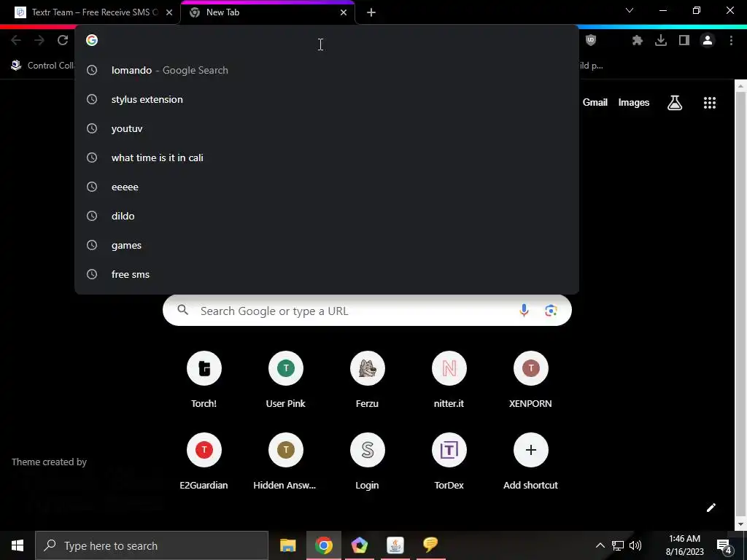Select the 'youtuv' suggestion
This screenshot has width=747, height=560.
(327, 128)
